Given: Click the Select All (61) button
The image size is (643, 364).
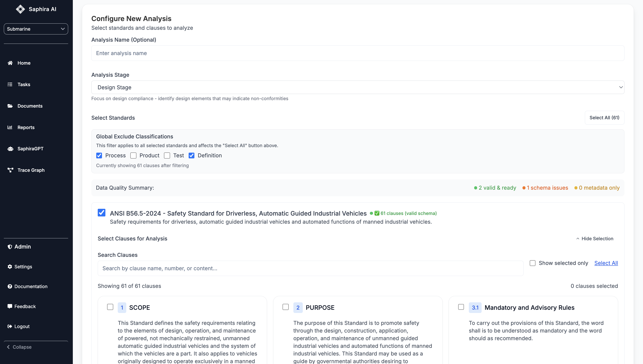Looking at the screenshot, I should (604, 118).
